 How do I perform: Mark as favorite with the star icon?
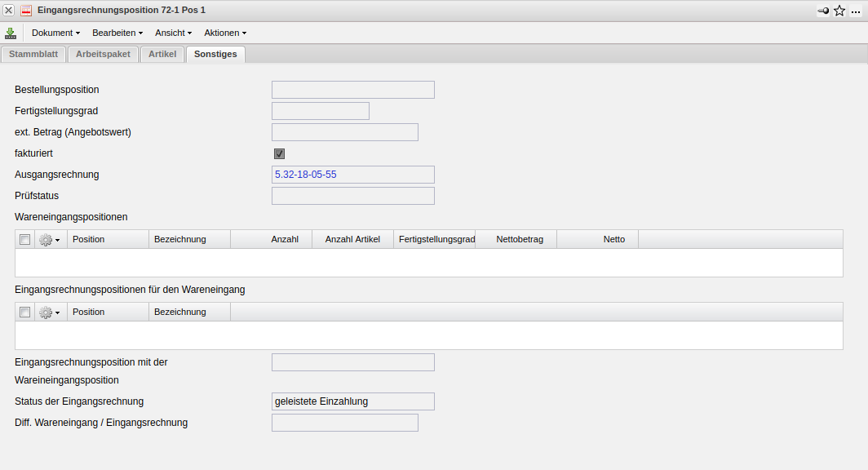(839, 11)
